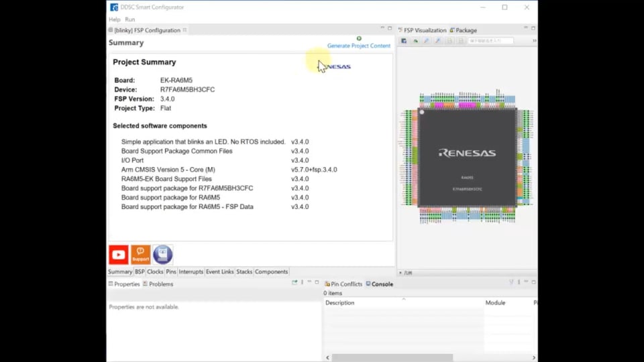Click the scrollbar left arrow in Pin Conflicts
The height and width of the screenshot is (362, 644).
tap(327, 357)
